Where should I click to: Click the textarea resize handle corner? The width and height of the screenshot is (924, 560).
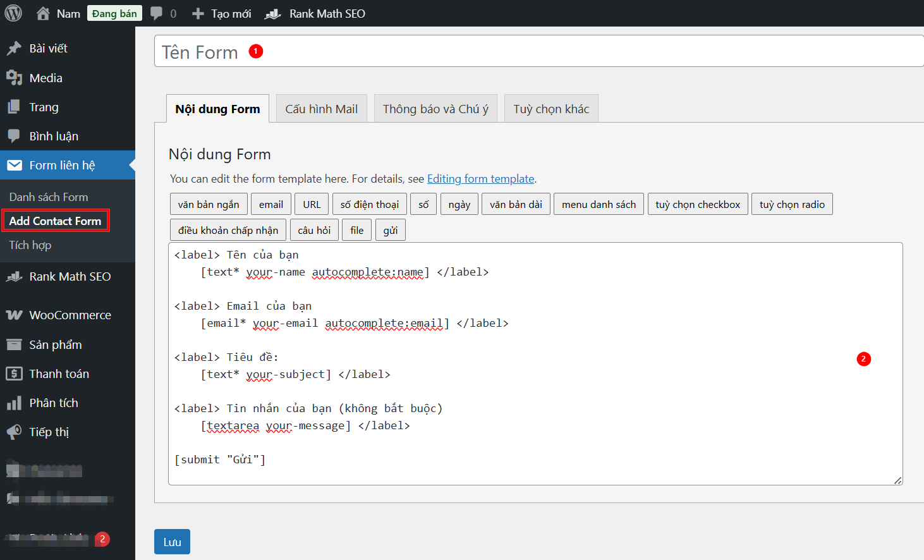898,480
